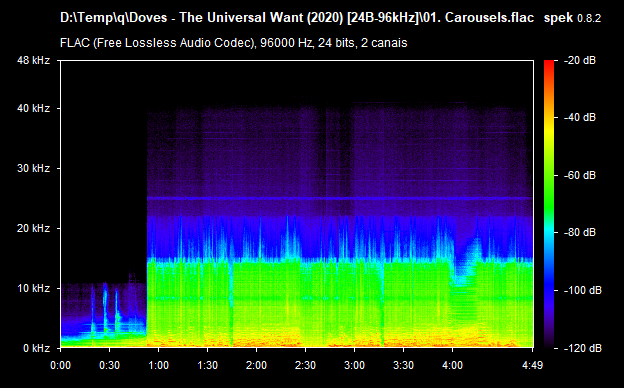Click the 1:30 time axis label
Image resolution: width=624 pixels, height=388 pixels.
(x=207, y=365)
